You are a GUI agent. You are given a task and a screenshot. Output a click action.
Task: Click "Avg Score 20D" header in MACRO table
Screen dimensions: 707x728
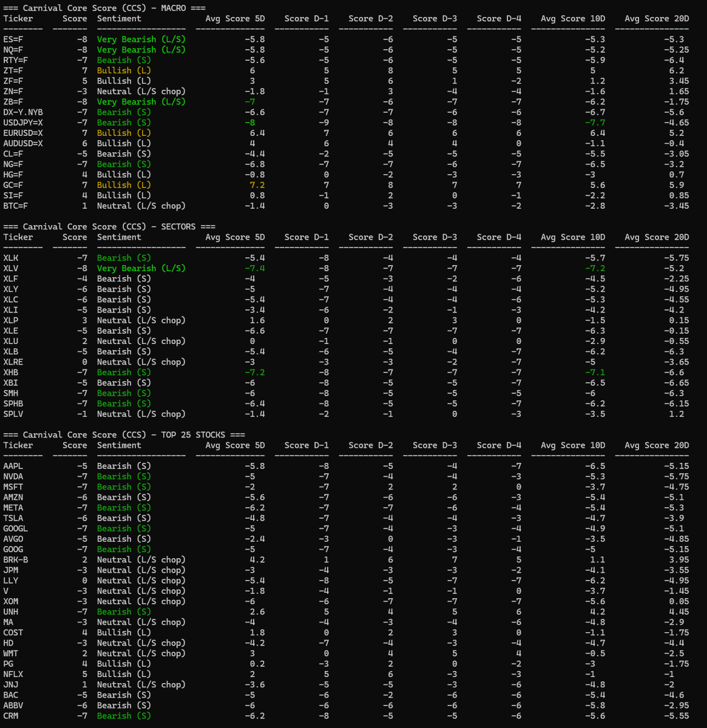coord(657,18)
